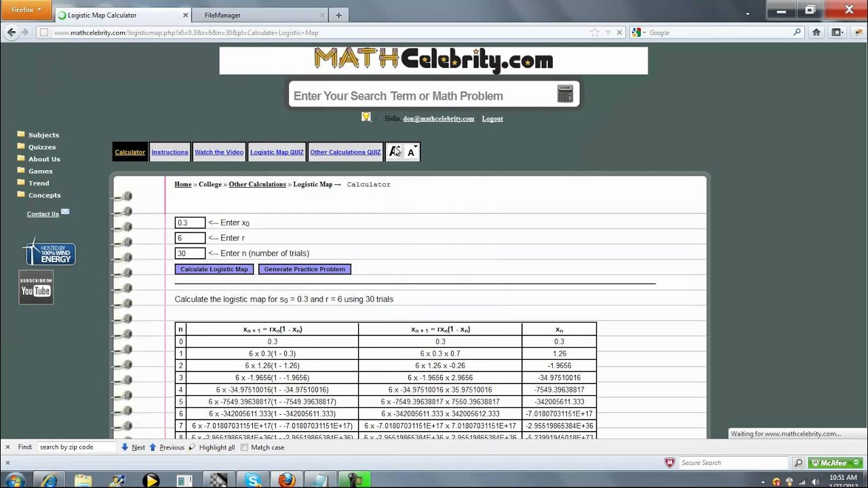Viewport: 868px width, 488px height.
Task: Open the Logistic Map QUIZ tab
Action: coord(277,152)
